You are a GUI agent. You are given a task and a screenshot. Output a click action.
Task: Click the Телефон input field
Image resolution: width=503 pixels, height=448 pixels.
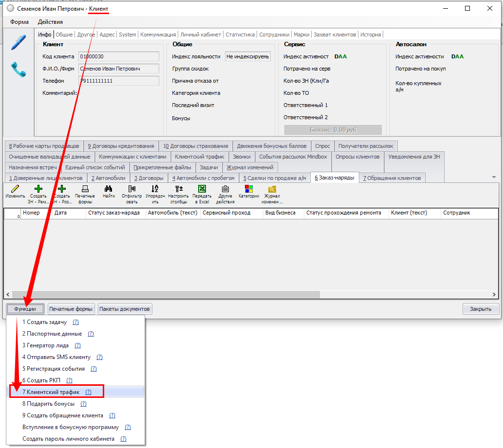[x=119, y=81]
